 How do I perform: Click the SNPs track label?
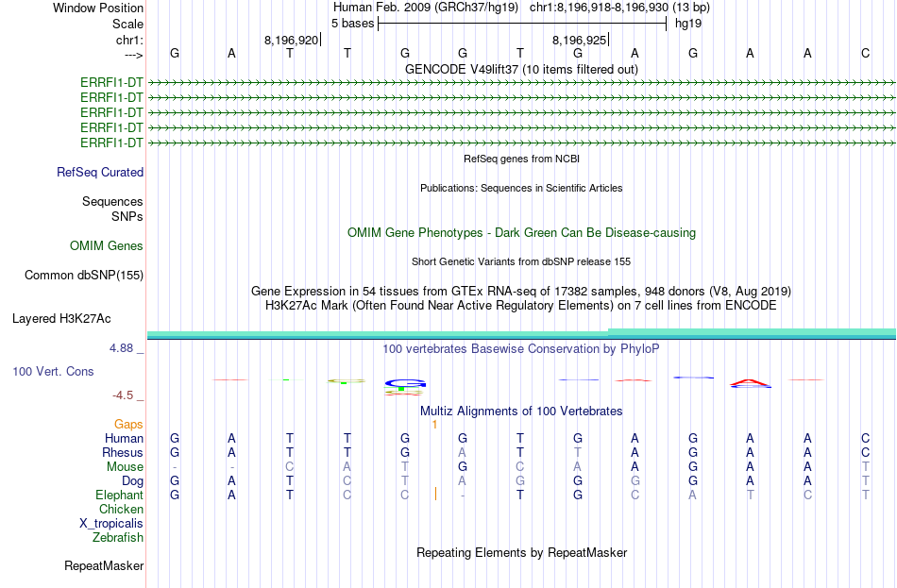127,217
